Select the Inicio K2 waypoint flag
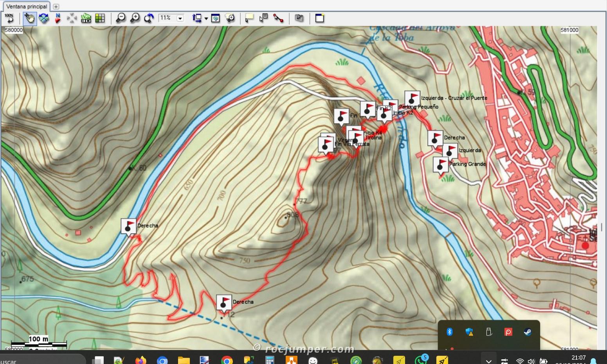607x364 pixels. pyautogui.click(x=385, y=114)
